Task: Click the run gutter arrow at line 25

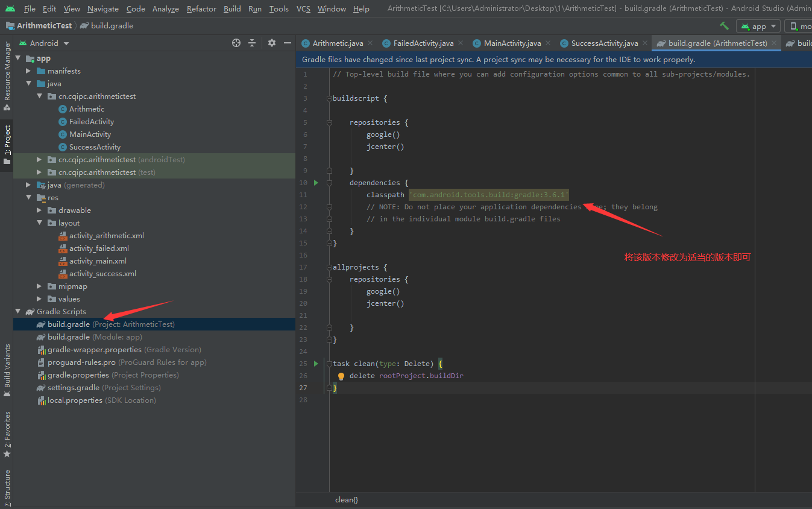Action: 316,363
